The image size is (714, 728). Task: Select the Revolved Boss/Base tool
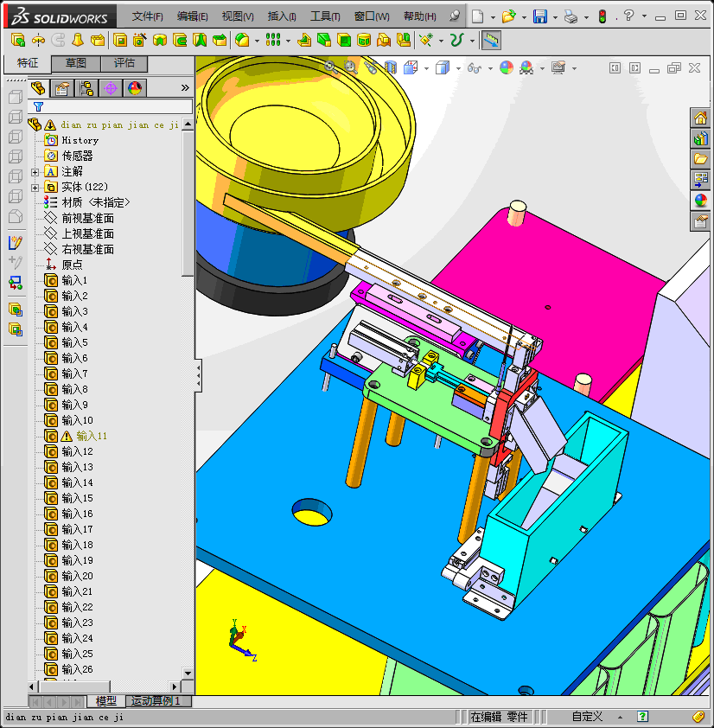click(x=38, y=41)
